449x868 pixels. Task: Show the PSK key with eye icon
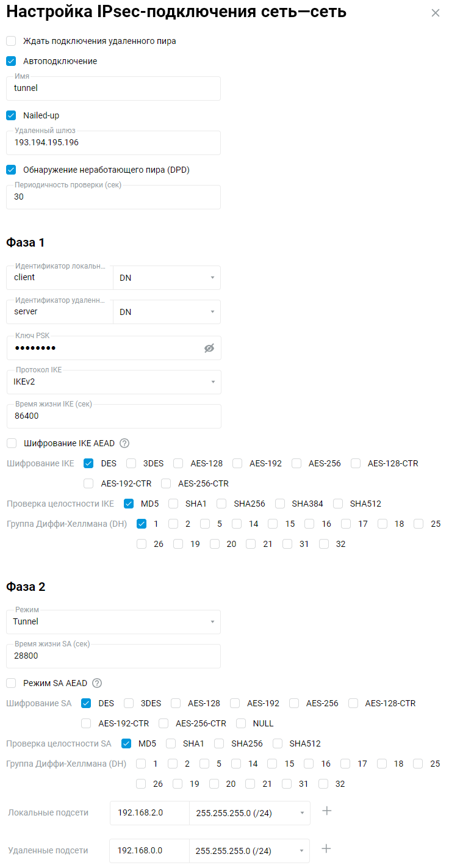(209, 348)
